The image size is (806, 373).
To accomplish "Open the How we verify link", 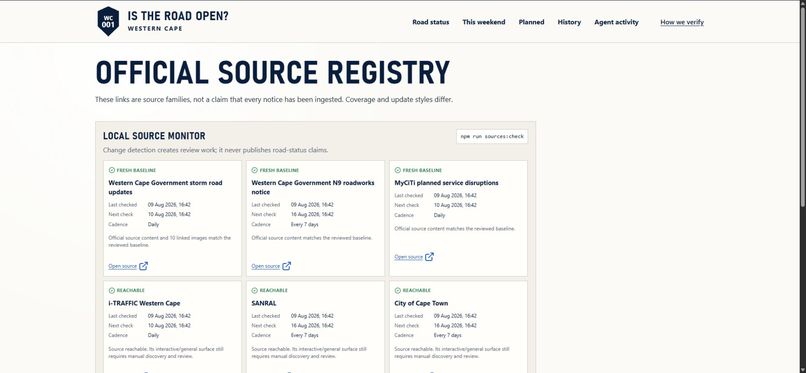I will (x=682, y=22).
